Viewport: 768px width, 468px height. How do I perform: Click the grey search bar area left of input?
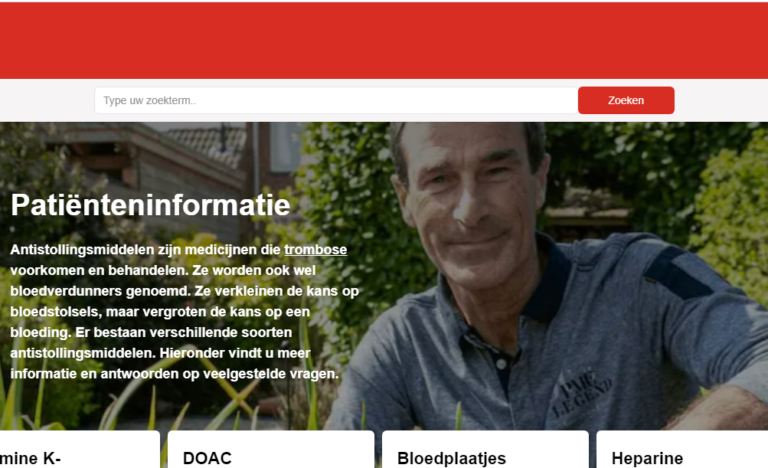click(x=47, y=100)
